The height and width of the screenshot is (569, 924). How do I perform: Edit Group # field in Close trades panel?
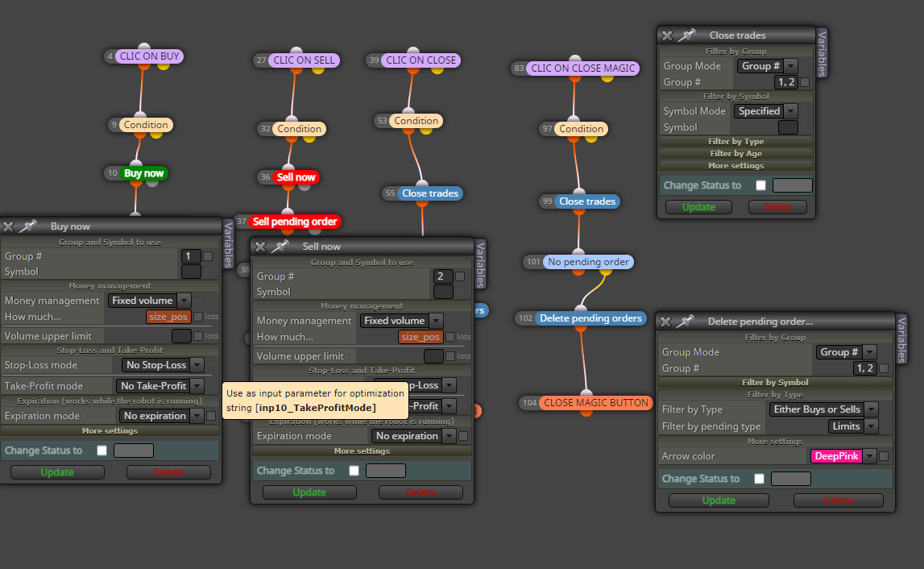(785, 82)
